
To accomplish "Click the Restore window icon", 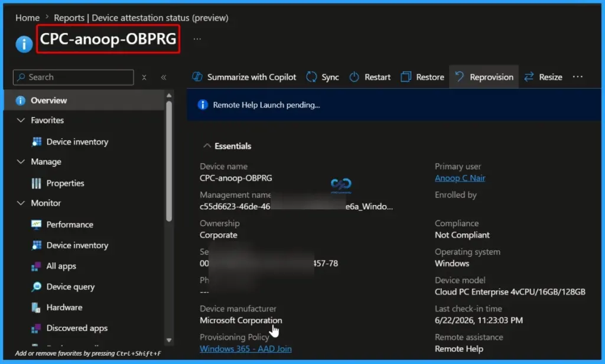I will click(x=406, y=77).
